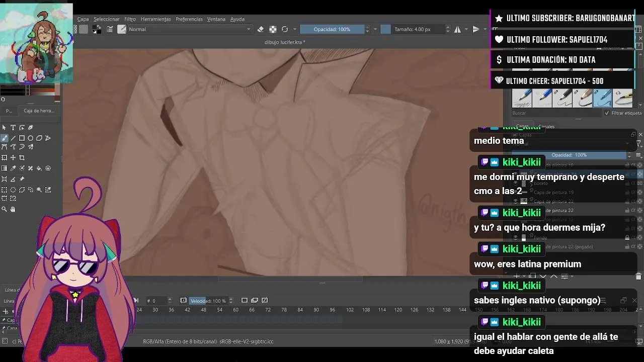Switch to the Caja de herra... docker tab

click(39, 111)
